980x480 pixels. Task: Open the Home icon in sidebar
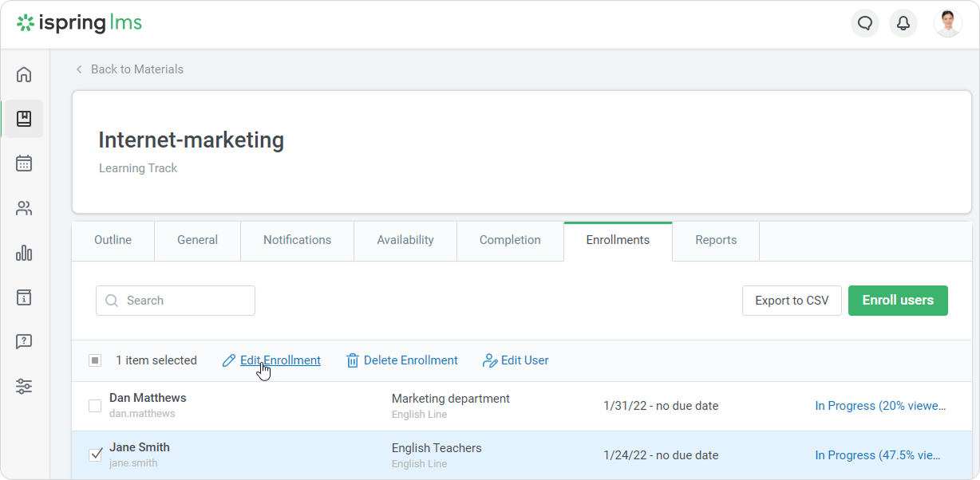click(x=24, y=75)
